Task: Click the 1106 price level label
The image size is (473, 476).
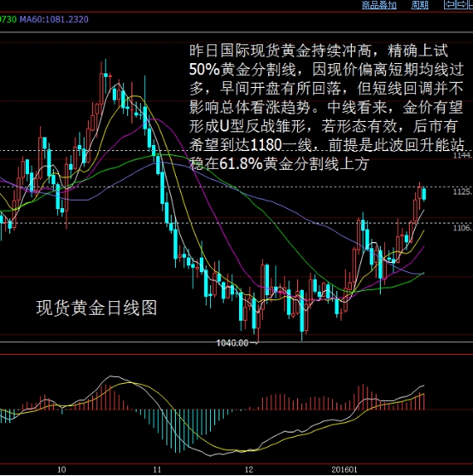Action: point(463,228)
